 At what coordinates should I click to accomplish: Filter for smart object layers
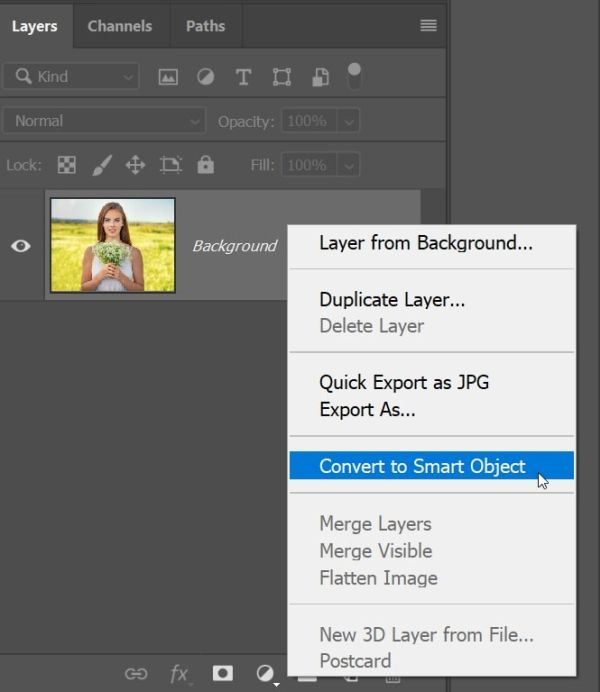pyautogui.click(x=321, y=77)
